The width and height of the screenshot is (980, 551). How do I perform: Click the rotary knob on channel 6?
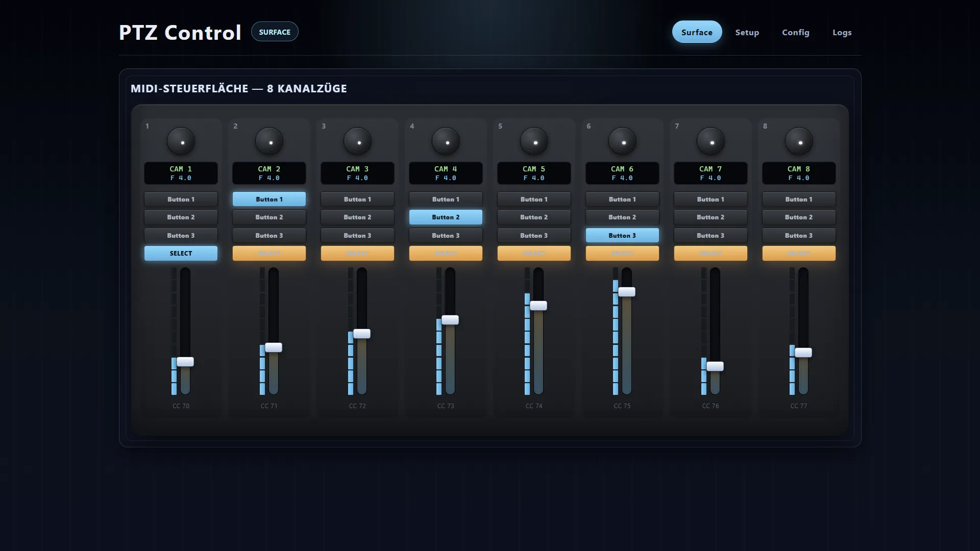pyautogui.click(x=622, y=141)
